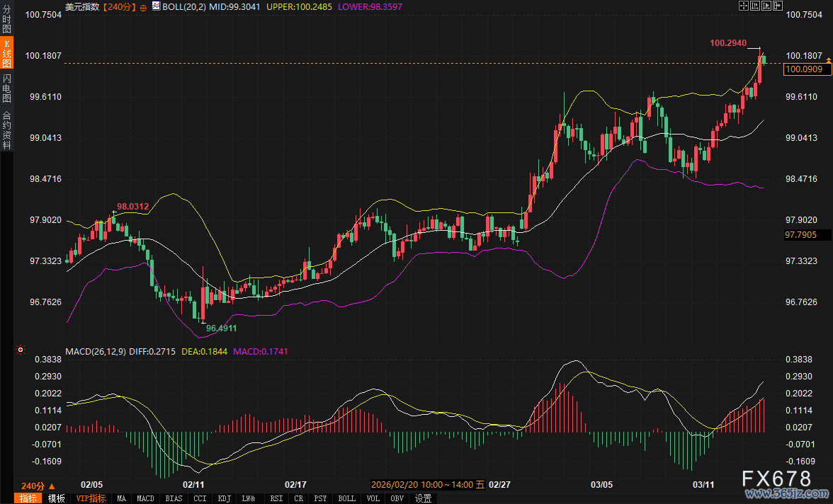Click the DIFF:0.2715 readout
This screenshot has width=833, height=504.
(x=152, y=352)
